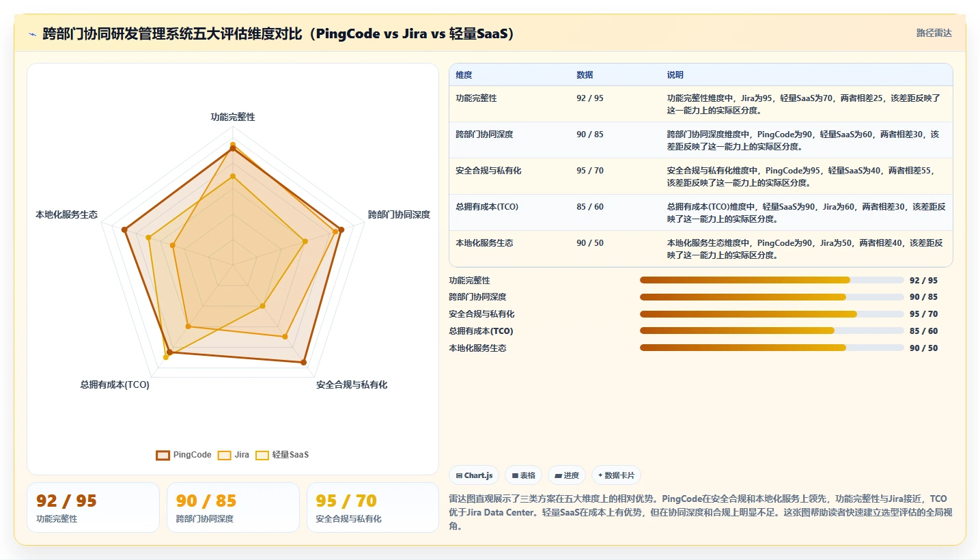Click the 本地化服务生态 radar axis label
The width and height of the screenshot is (980, 560).
tap(66, 214)
